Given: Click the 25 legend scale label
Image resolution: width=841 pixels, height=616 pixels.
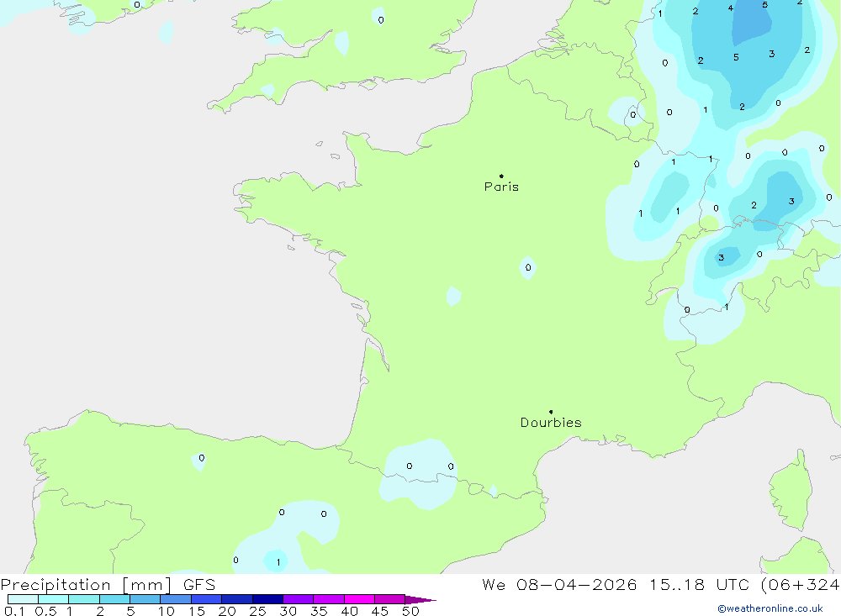Looking at the screenshot, I should pyautogui.click(x=257, y=611).
